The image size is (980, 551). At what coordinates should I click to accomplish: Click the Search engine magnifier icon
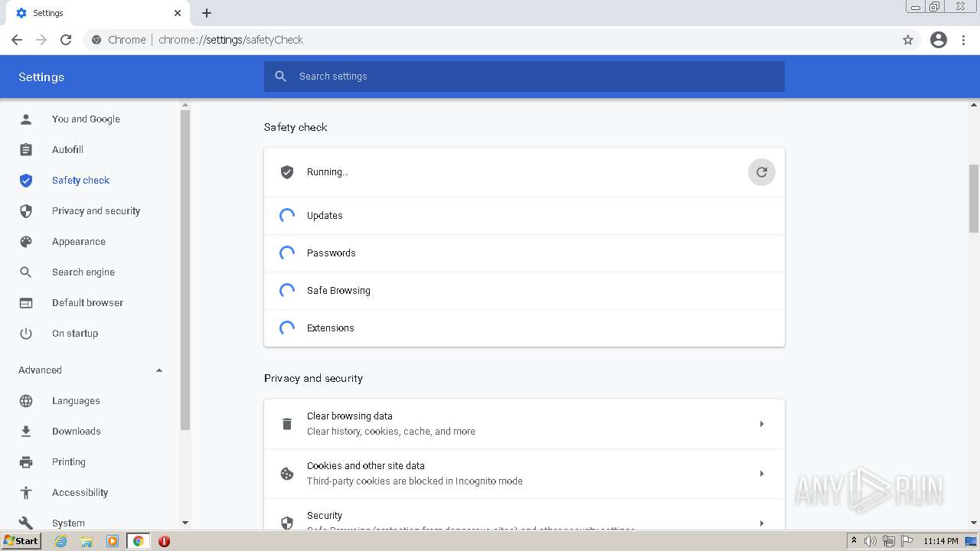(x=26, y=272)
